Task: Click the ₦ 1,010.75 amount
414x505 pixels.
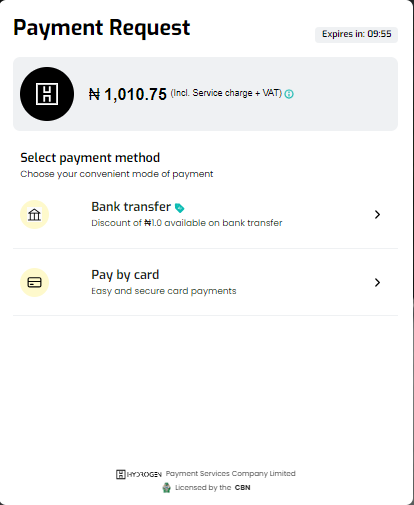Action: (x=128, y=94)
